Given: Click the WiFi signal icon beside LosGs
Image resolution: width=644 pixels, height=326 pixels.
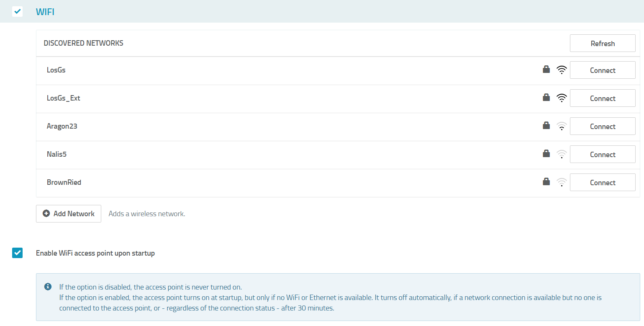Looking at the screenshot, I should (x=561, y=70).
